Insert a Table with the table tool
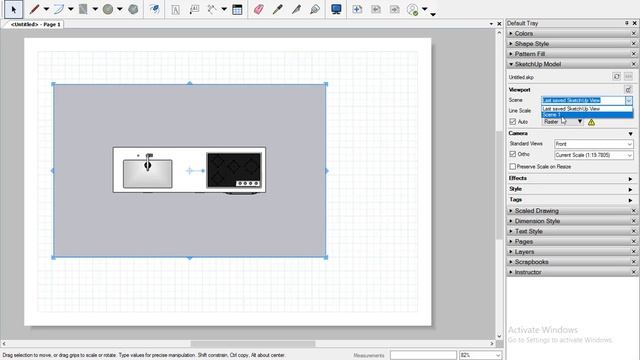Screen dimensions: 640x360 [237, 9]
